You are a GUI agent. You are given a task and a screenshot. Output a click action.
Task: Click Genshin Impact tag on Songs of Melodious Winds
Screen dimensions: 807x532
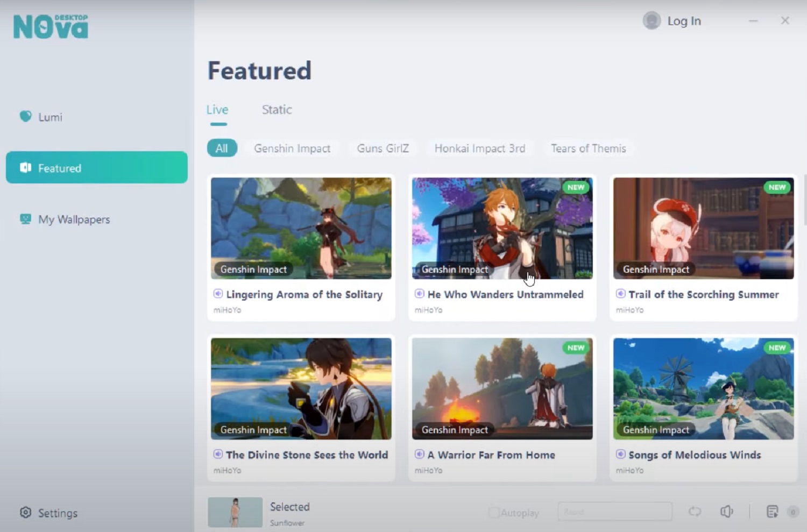coord(656,429)
